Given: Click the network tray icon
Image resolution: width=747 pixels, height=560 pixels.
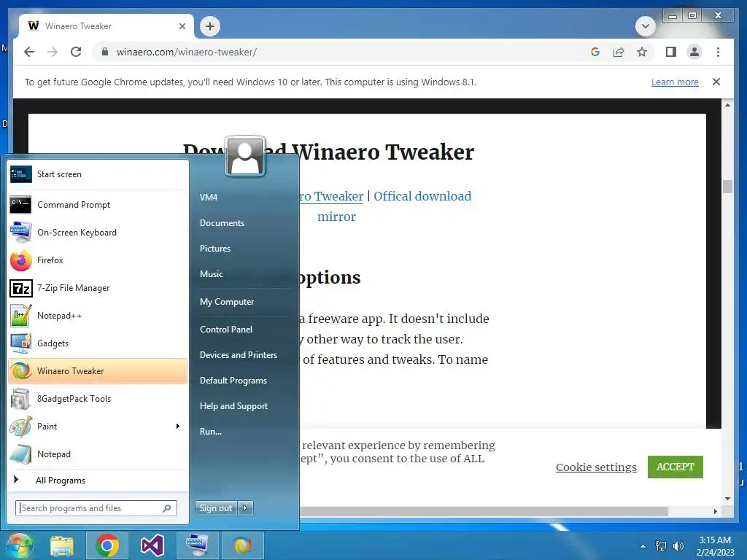Looking at the screenshot, I should [x=661, y=546].
